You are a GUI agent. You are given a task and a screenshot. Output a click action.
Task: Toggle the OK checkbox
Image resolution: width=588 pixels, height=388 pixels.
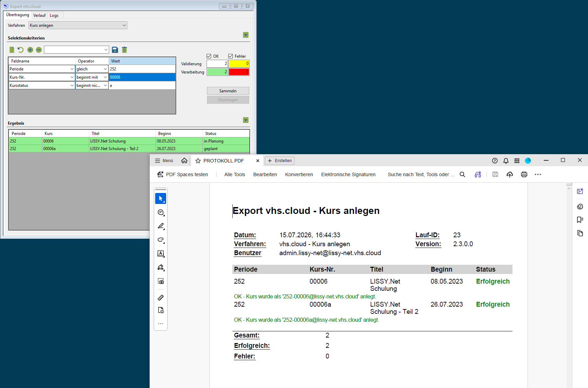pos(209,56)
